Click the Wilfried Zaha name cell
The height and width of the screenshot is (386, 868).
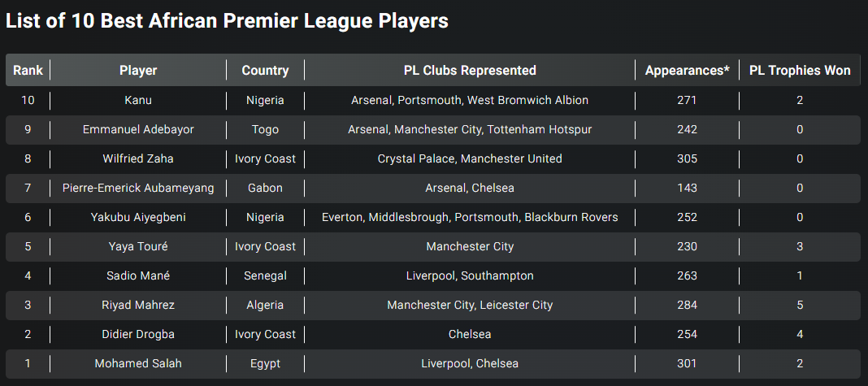[138, 159]
